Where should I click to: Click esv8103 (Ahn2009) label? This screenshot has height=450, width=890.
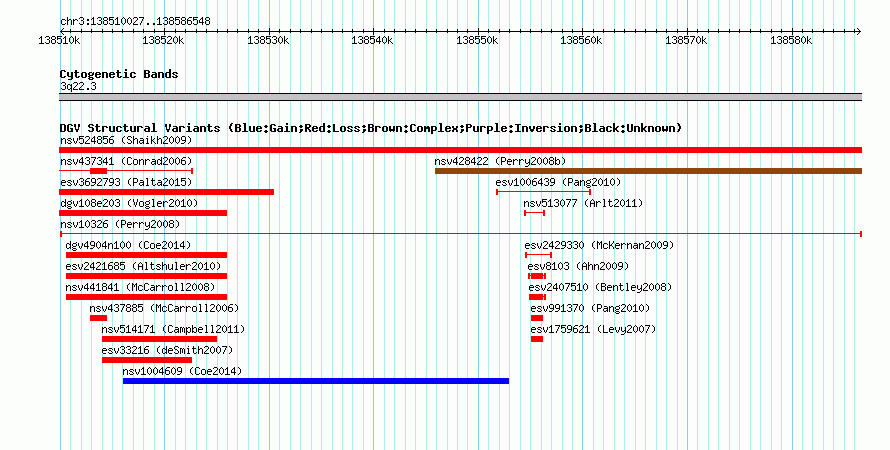(x=578, y=266)
